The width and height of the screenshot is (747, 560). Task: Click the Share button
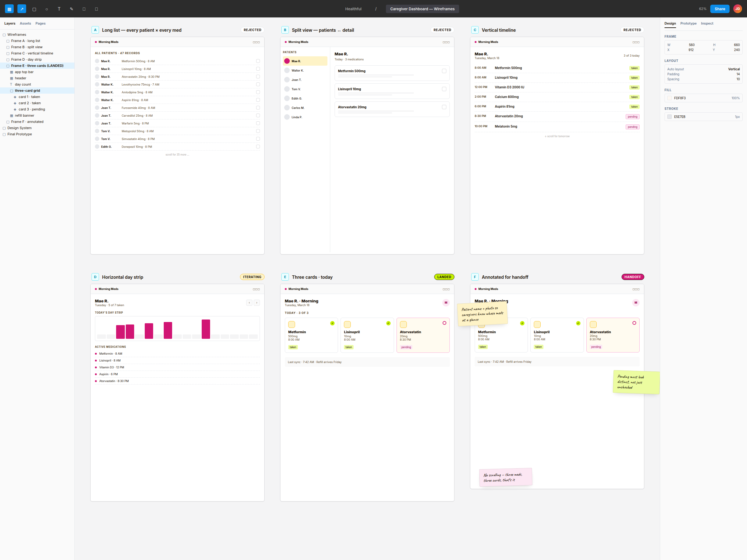coord(720,9)
